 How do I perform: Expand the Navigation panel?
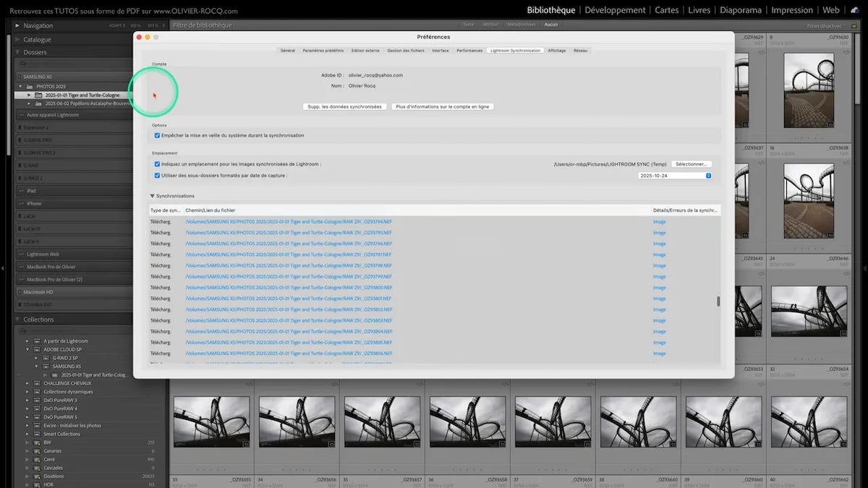point(17,25)
